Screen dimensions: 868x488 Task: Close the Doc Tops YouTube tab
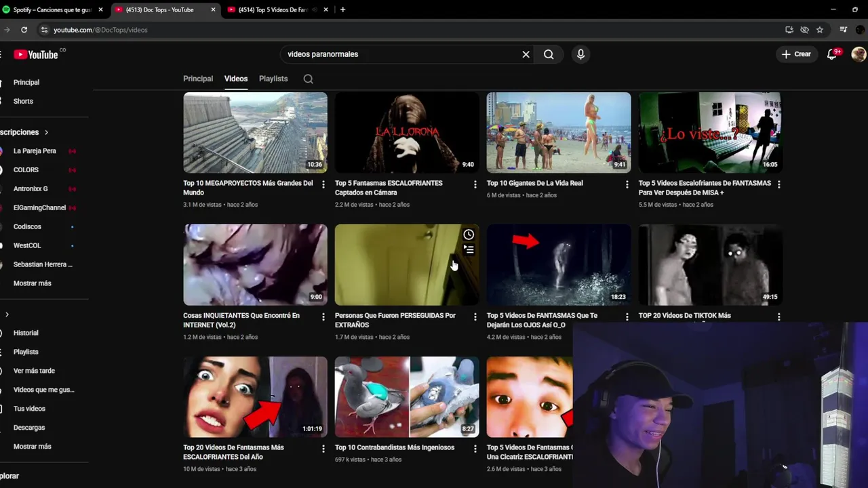[x=213, y=9]
